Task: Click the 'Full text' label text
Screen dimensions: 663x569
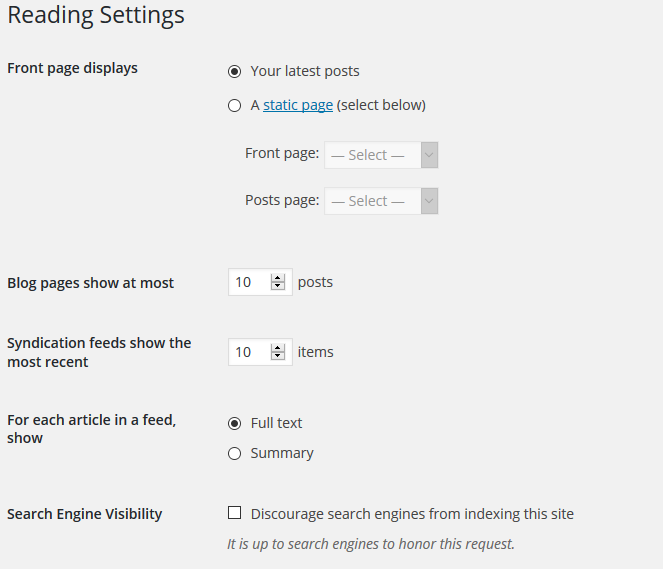Action: pyautogui.click(x=276, y=423)
